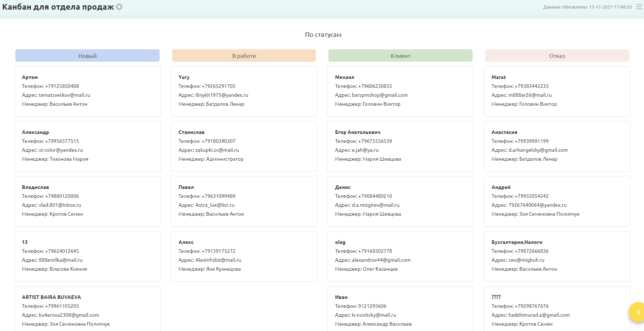Select the Павел card
Image resolution: width=644 pixels, height=331 pixels.
(x=244, y=201)
